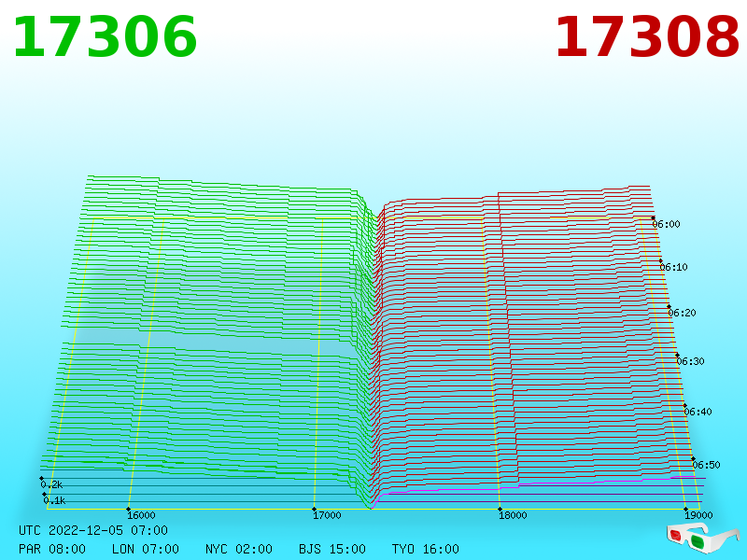Click the LON 07:00 time
Screen dimensions: 747x560
(x=146, y=549)
